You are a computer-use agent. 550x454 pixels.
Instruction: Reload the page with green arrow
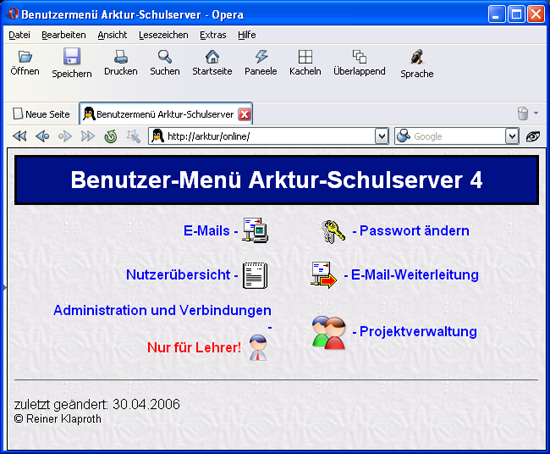click(110, 136)
